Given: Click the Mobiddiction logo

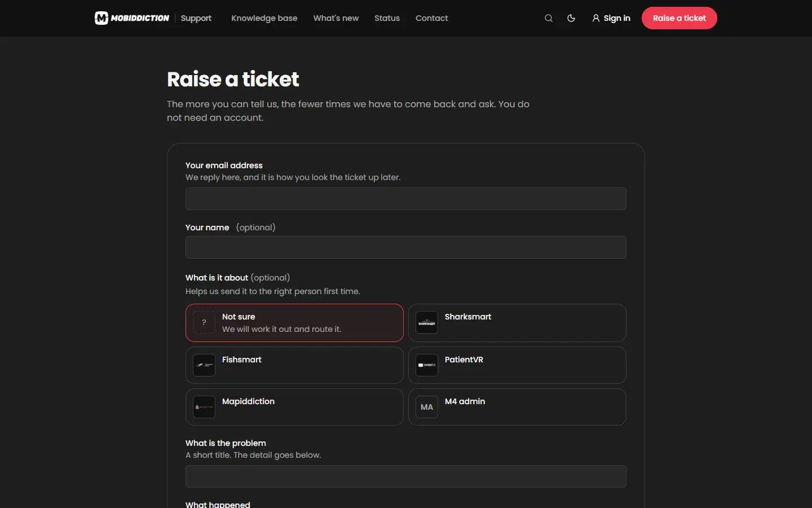Looking at the screenshot, I should click(x=132, y=18).
